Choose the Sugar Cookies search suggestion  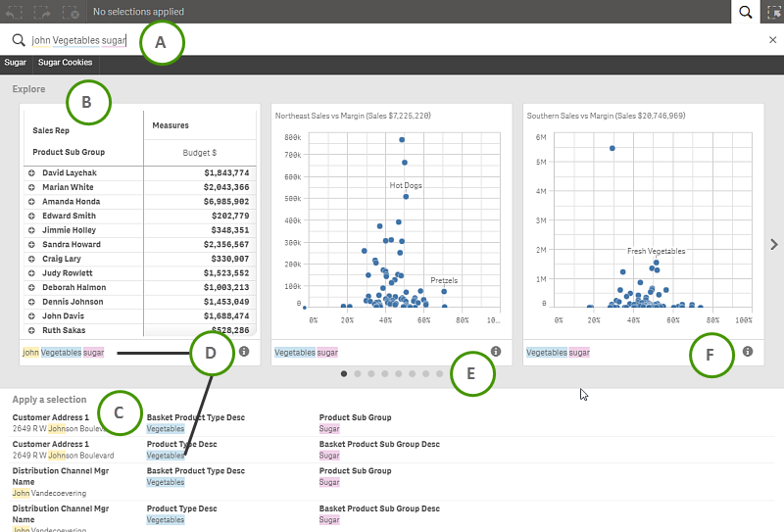(65, 63)
